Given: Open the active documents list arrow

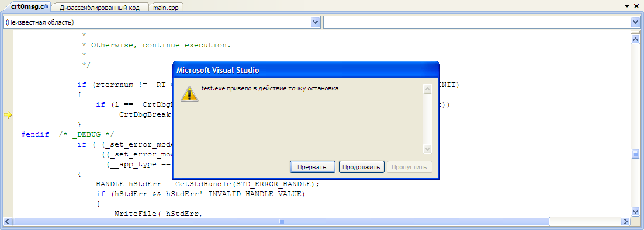Looking at the screenshot, I should tap(627, 6).
